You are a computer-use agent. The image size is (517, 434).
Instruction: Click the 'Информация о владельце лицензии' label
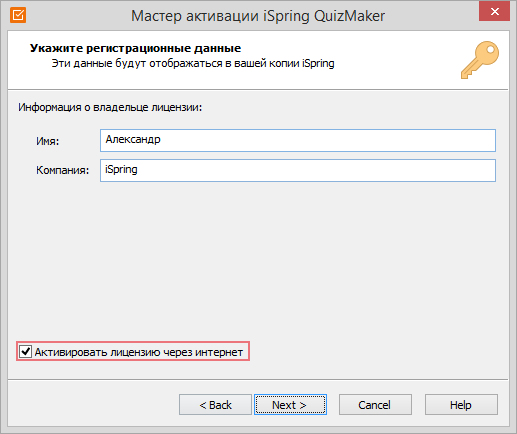pos(110,107)
